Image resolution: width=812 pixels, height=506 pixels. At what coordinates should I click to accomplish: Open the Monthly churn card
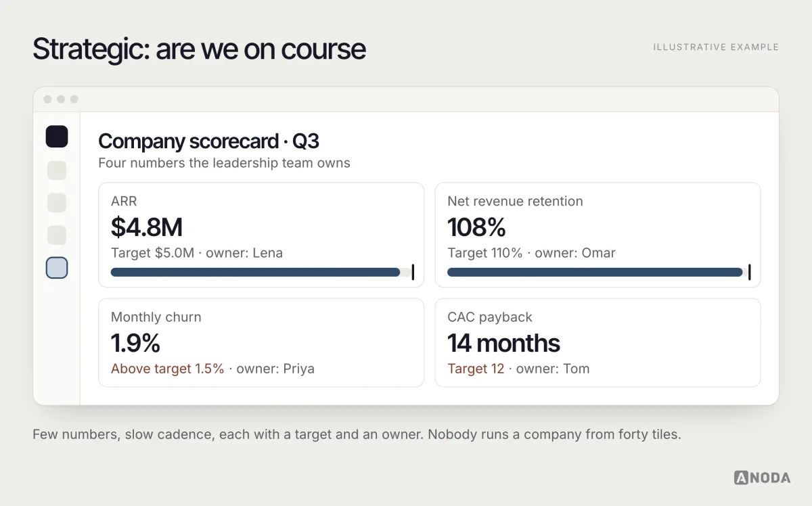point(261,342)
